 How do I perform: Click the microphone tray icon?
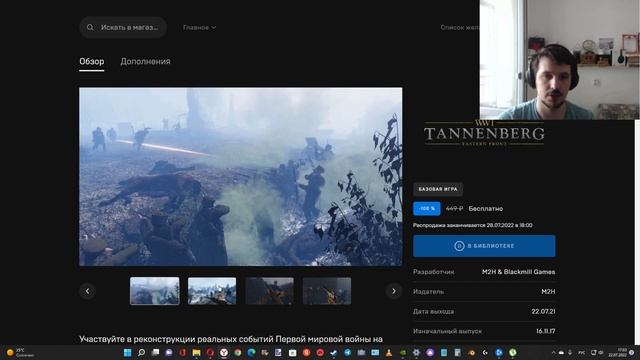pos(570,352)
